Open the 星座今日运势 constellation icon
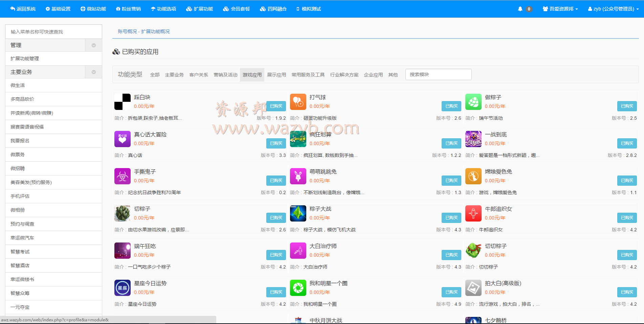Screen dimensions: 644x324 click(123, 288)
